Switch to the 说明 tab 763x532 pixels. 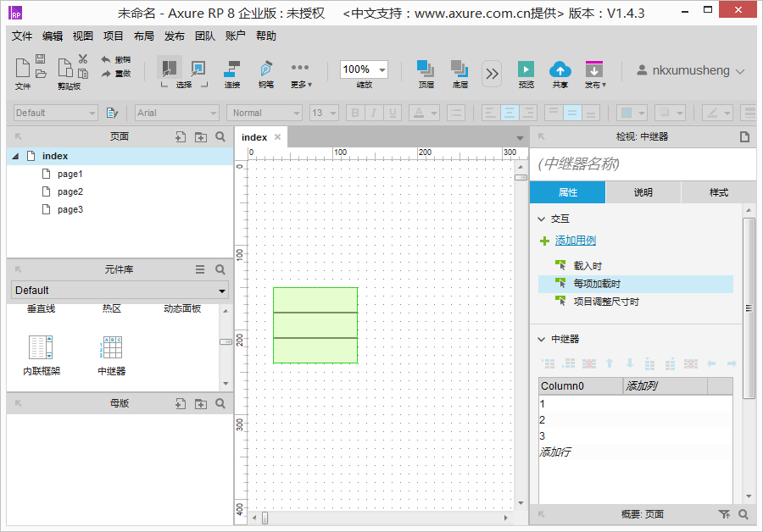pos(643,192)
